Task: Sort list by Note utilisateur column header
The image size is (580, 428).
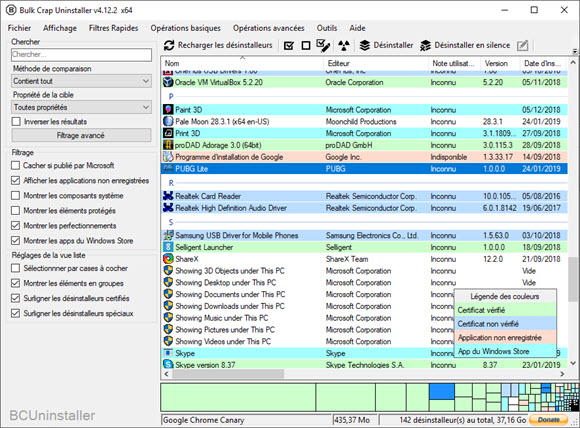Action: tap(455, 63)
